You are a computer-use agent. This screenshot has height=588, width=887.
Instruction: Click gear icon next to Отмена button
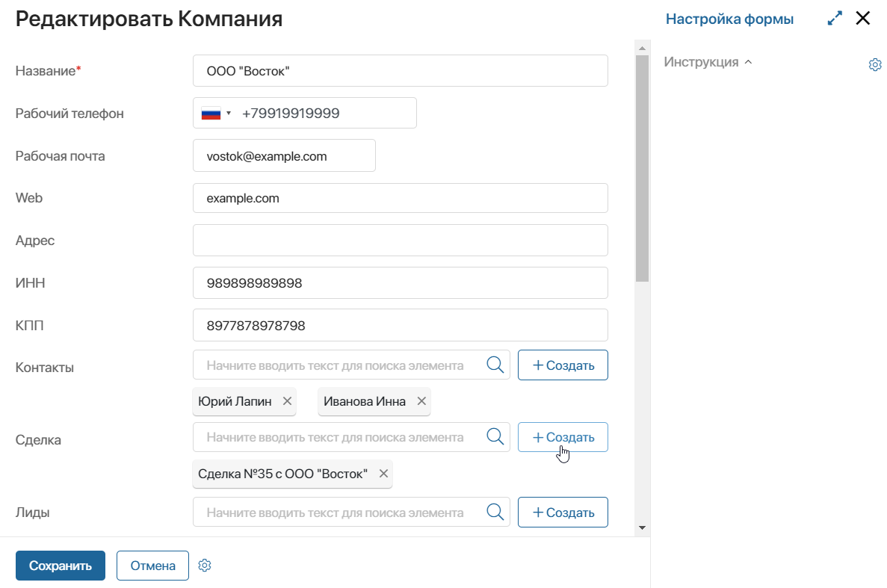click(x=205, y=566)
